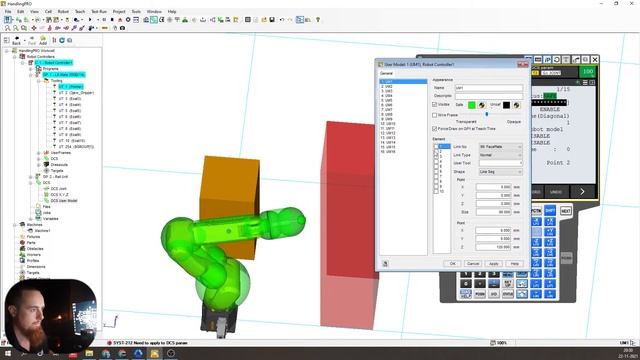Open the Link Type dropdown
Viewport: 640px width, 360px height.
click(x=500, y=155)
